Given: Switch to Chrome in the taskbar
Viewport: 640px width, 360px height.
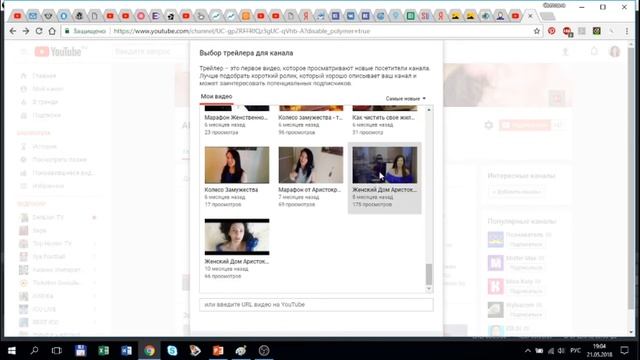Looking at the screenshot, I should [x=149, y=351].
